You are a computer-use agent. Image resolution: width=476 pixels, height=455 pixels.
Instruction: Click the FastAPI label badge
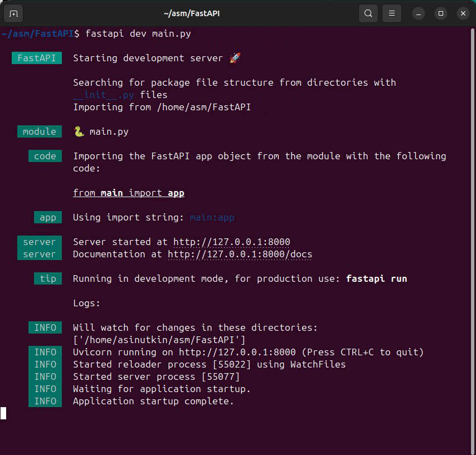point(37,58)
